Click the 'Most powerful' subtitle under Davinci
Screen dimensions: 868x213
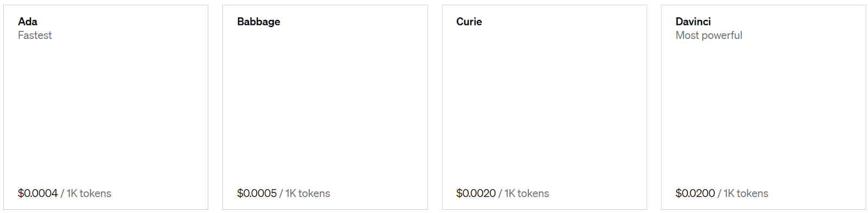[709, 35]
